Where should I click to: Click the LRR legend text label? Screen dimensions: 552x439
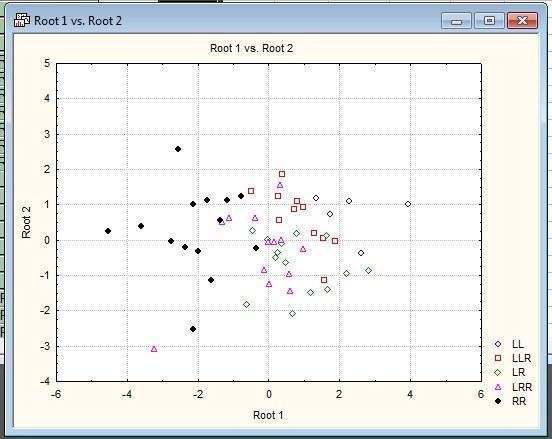(522, 387)
